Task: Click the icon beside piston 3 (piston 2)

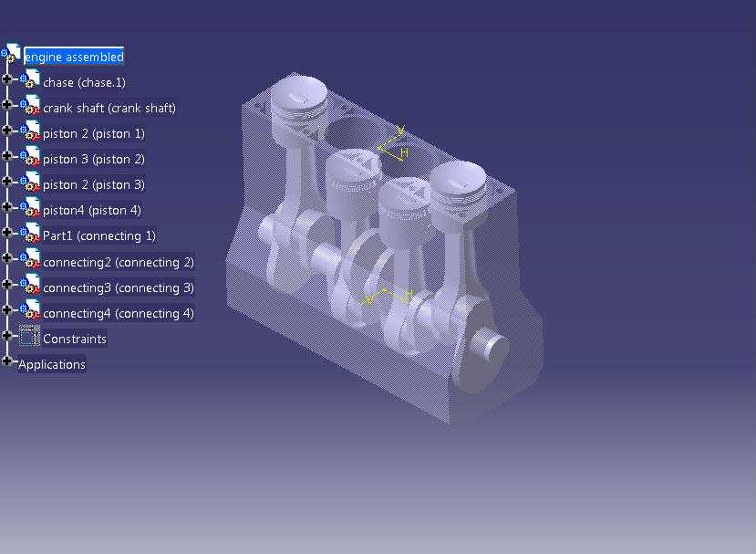Action: coord(30,156)
